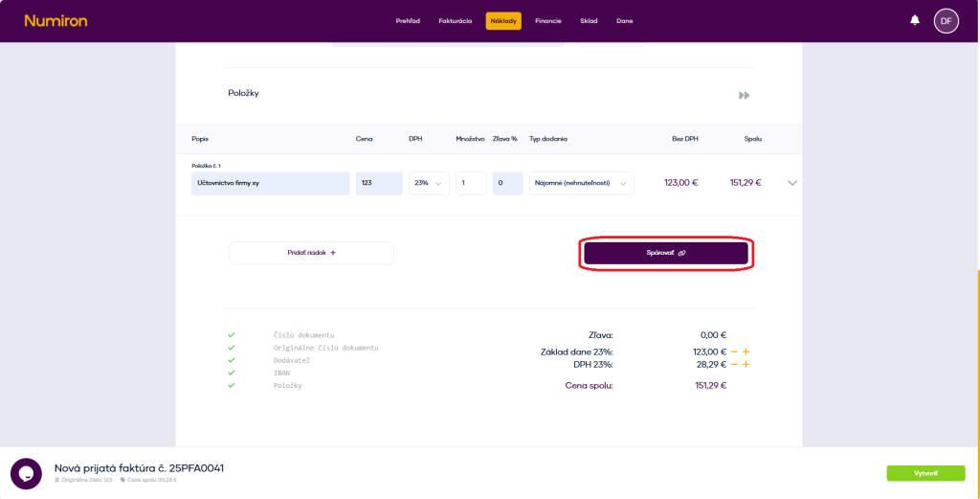980x499 pixels.
Task: Click the Pridať riadok button
Action: coord(311,253)
